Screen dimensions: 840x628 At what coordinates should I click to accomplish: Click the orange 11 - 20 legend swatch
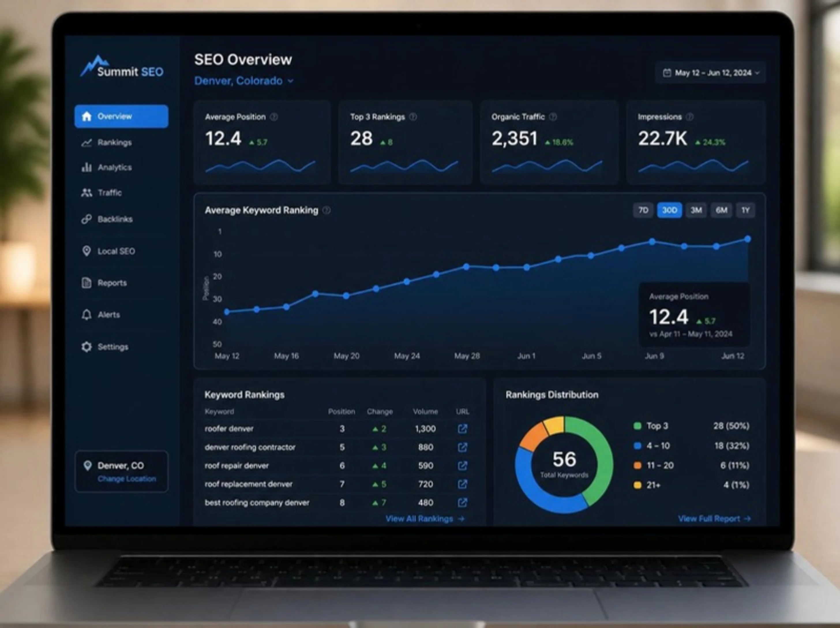point(637,466)
